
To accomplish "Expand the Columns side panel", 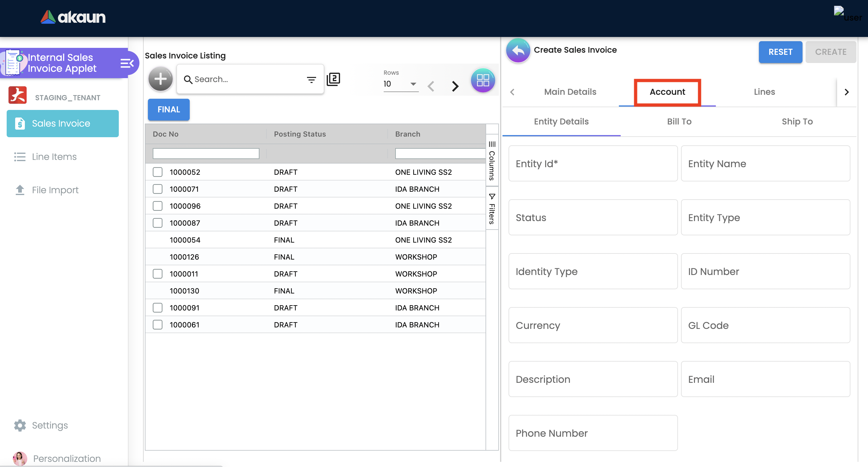I will click(x=492, y=161).
